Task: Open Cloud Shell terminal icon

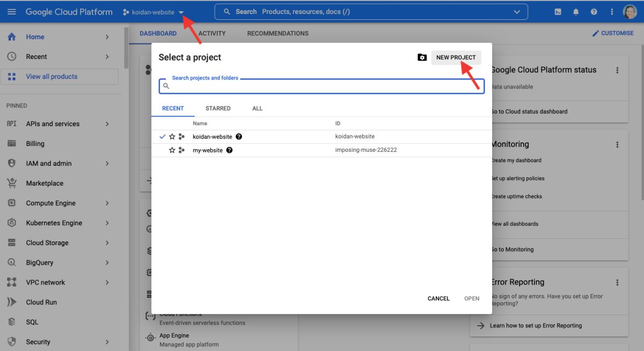Action: [558, 12]
